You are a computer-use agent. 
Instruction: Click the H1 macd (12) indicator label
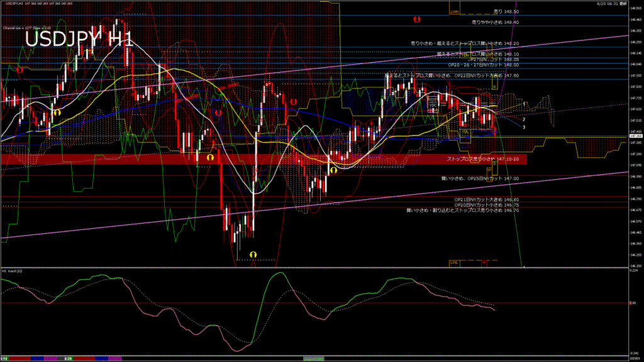pos(13,271)
